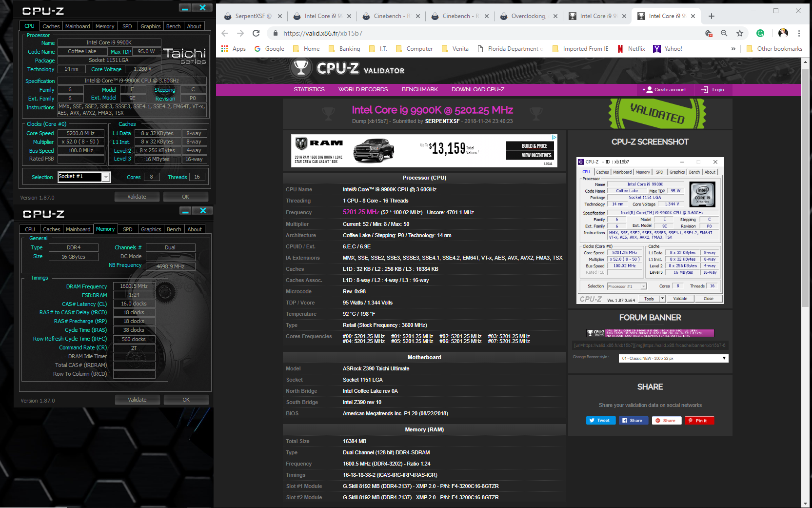Image resolution: width=812 pixels, height=508 pixels.
Task: Expand the I.T. bookmarks folder
Action: pos(378,49)
